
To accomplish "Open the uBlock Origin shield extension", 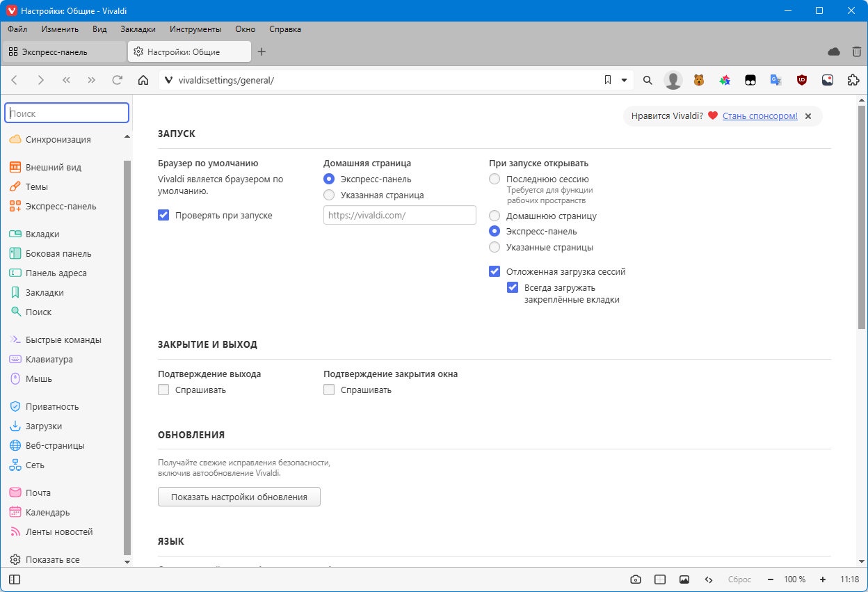I will pyautogui.click(x=802, y=80).
